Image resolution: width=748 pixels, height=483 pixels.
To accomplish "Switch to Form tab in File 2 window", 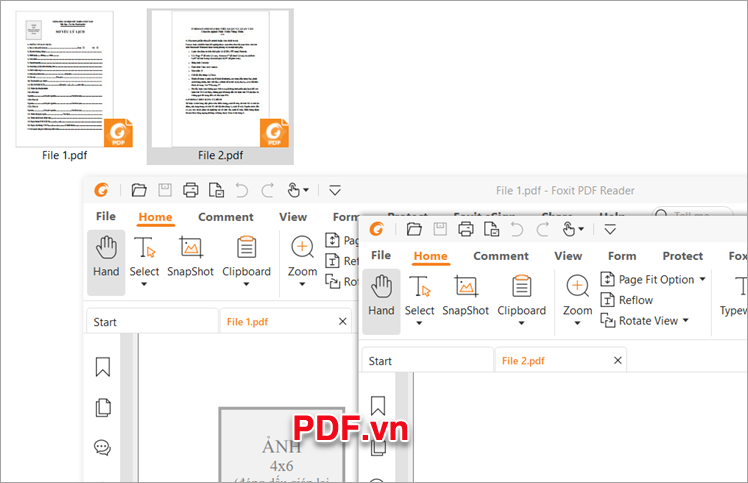I will point(622,256).
